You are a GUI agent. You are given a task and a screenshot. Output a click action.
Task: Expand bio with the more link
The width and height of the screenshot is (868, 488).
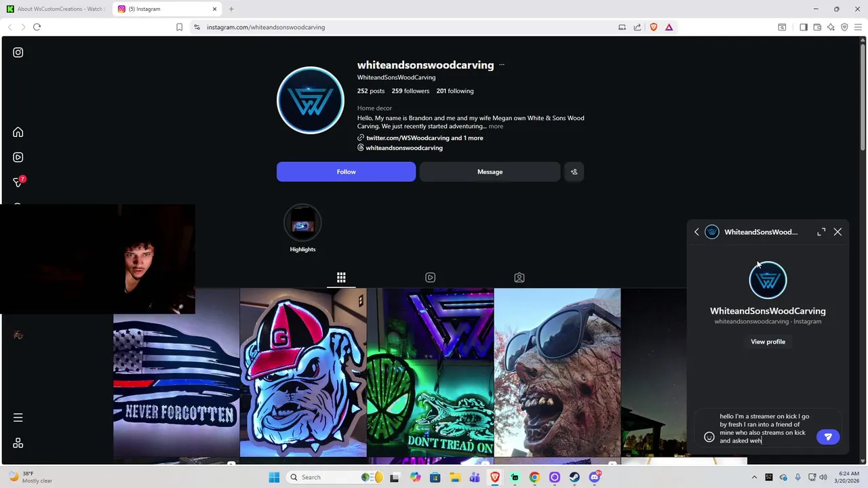(496, 126)
